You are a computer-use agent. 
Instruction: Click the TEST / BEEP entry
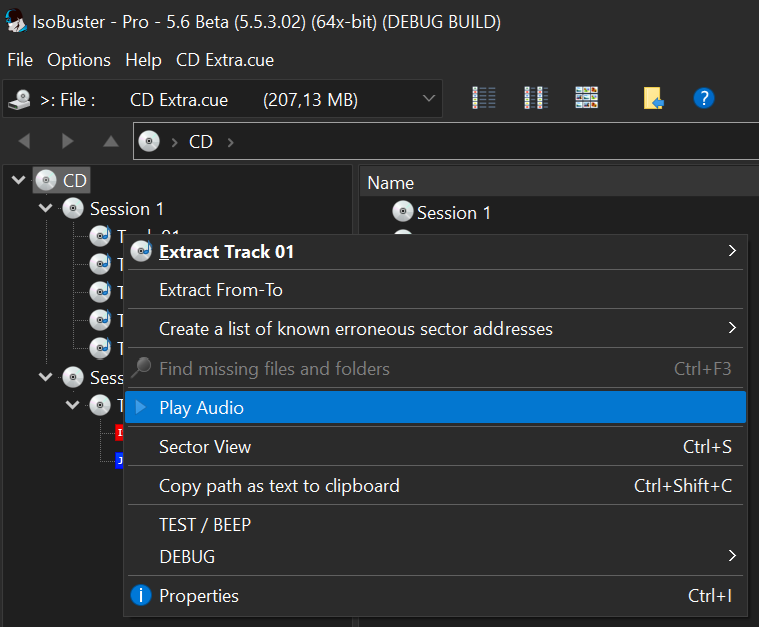(x=435, y=525)
